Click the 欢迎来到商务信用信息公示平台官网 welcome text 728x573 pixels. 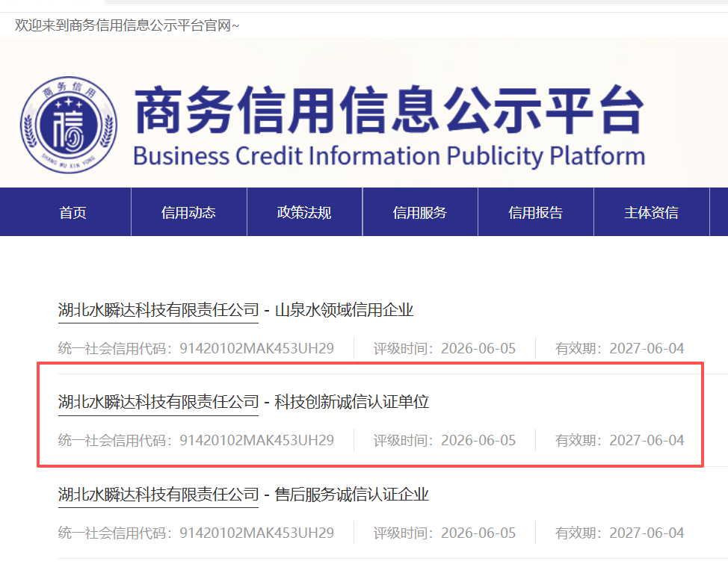pyautogui.click(x=127, y=25)
